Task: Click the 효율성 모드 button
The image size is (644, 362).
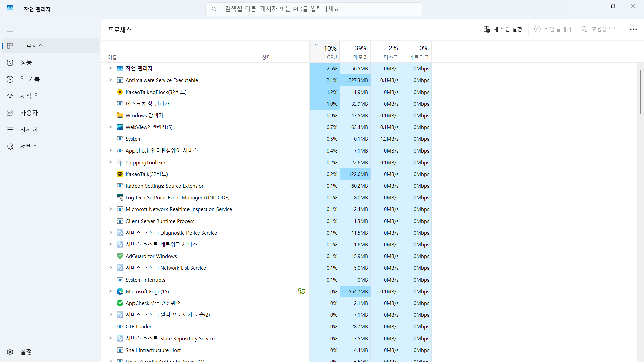Action: (x=600, y=29)
